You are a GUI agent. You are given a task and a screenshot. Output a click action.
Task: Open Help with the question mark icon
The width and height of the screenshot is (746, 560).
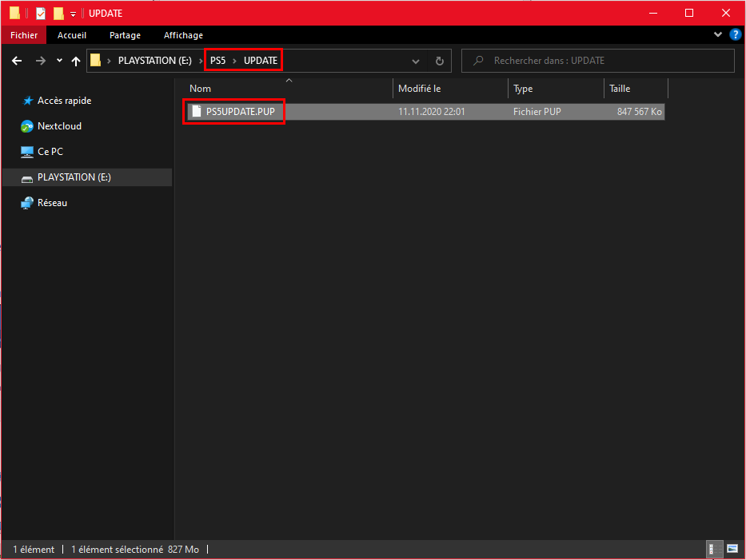pos(735,34)
